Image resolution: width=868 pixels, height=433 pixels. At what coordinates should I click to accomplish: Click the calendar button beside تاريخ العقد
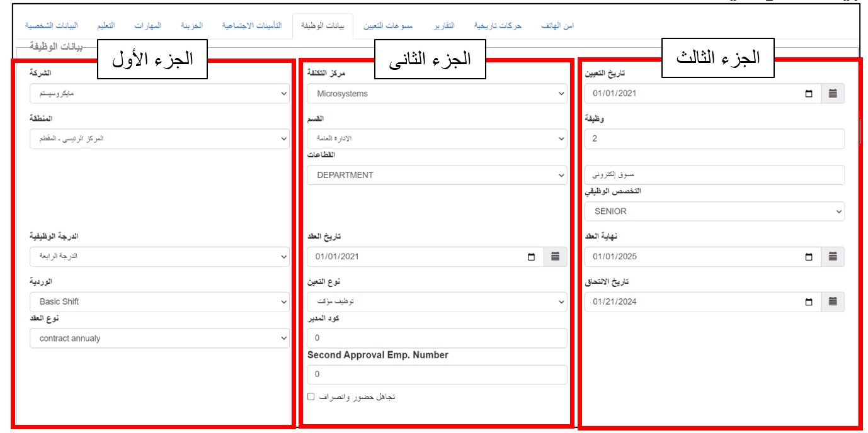555,257
